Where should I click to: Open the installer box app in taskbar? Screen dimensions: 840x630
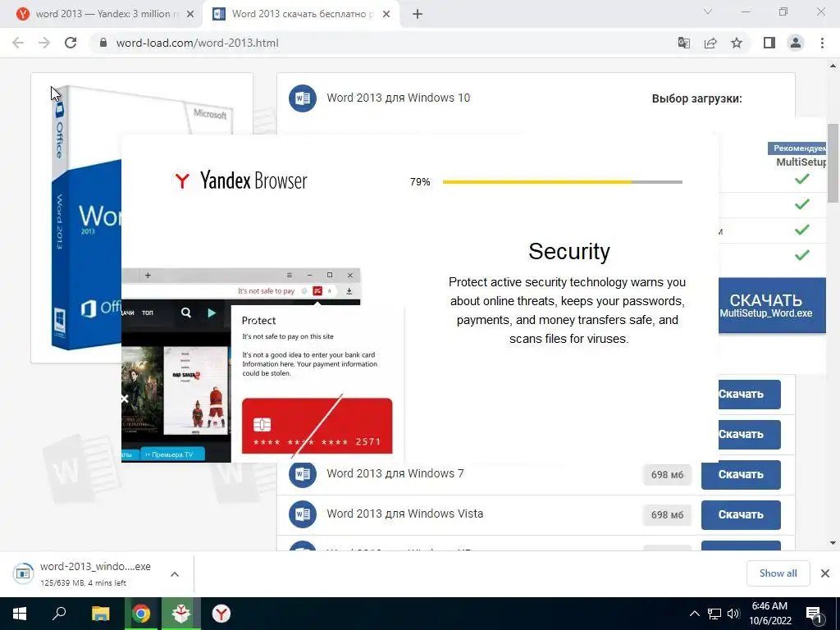point(181,614)
